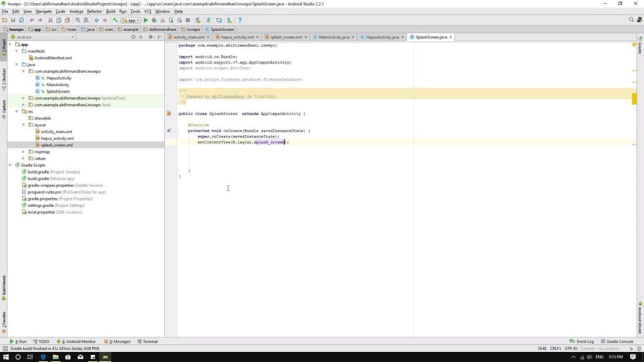Run the app using the green Run button
This screenshot has width=644, height=362.
146,20
